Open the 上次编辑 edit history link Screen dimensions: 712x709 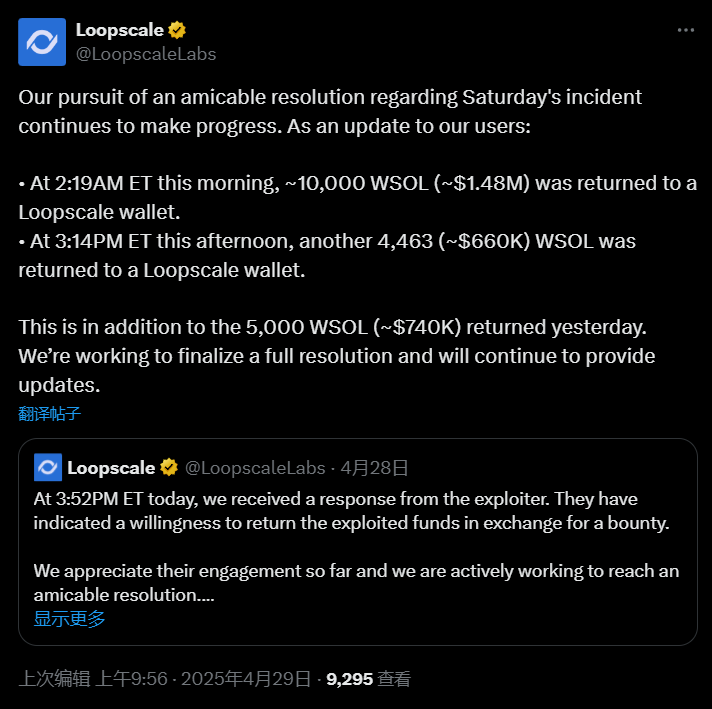(53, 679)
